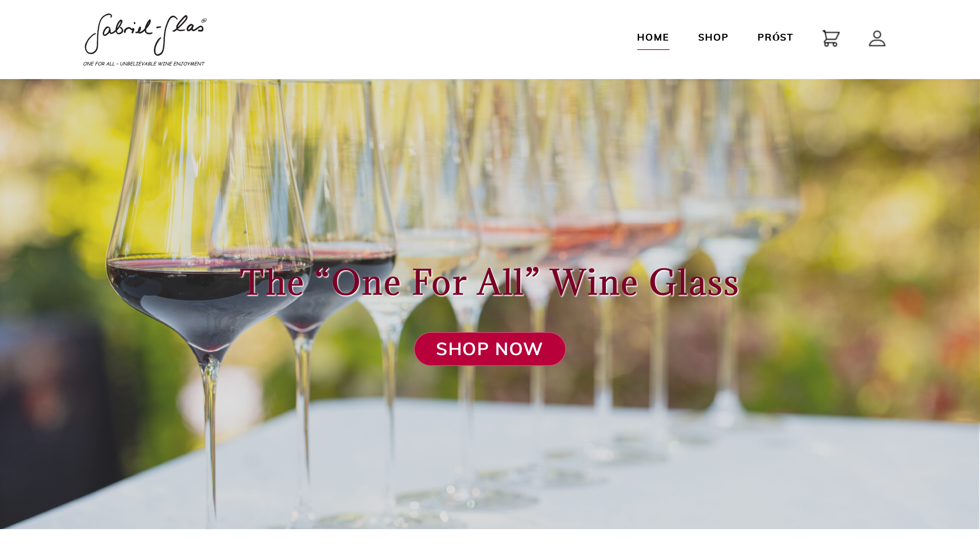This screenshot has height=555, width=980.
Task: Open the SHOP menu item
Action: [x=713, y=37]
